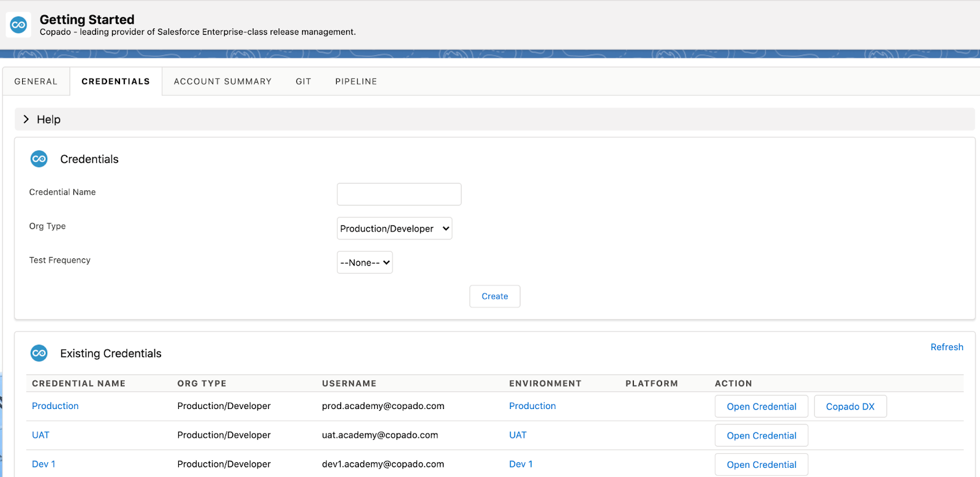Image resolution: width=980 pixels, height=477 pixels.
Task: Open the UAT environment link
Action: coord(518,435)
